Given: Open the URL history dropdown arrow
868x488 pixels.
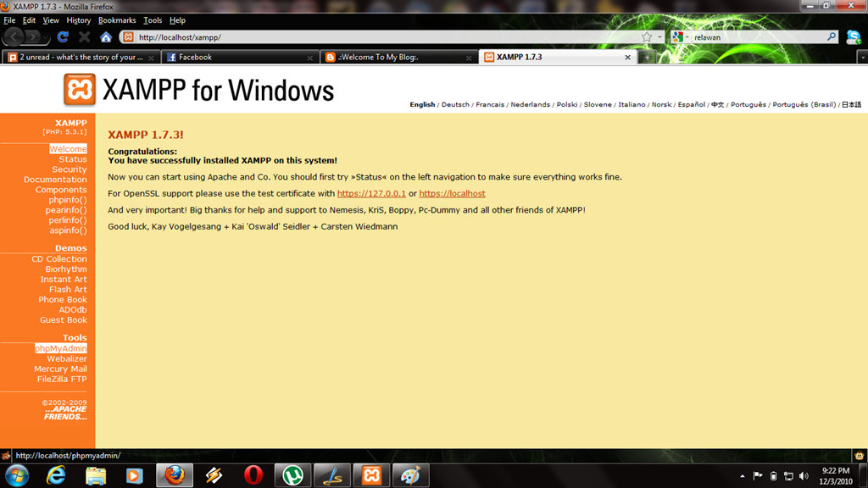Looking at the screenshot, I should (659, 37).
